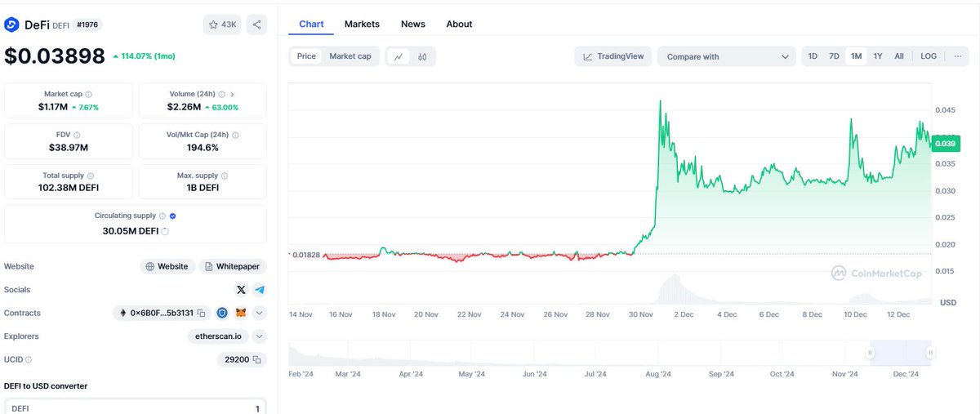Open the Whitepaper link

(233, 266)
